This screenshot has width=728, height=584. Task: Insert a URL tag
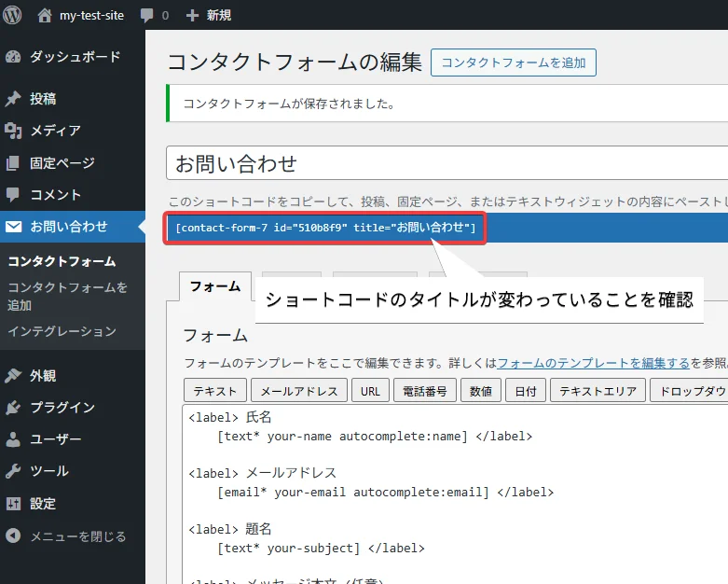click(370, 391)
